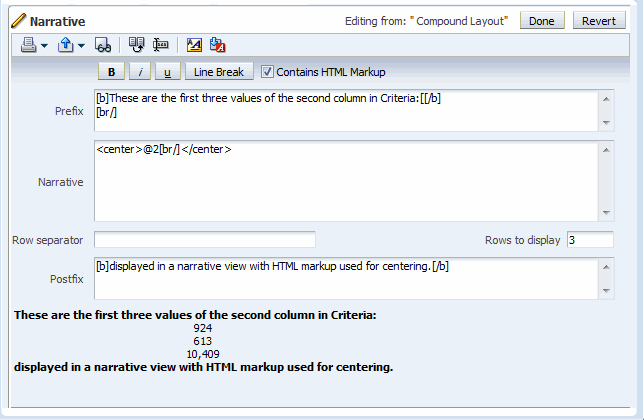644x420 pixels.
Task: Click the binoculars show-how-results-look icon
Action: (102, 45)
